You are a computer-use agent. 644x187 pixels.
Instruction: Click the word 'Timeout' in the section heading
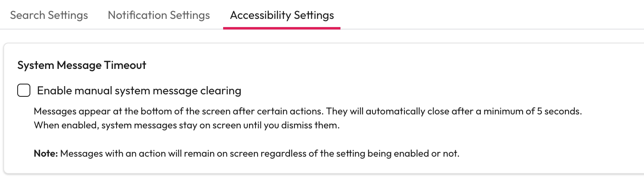(125, 65)
